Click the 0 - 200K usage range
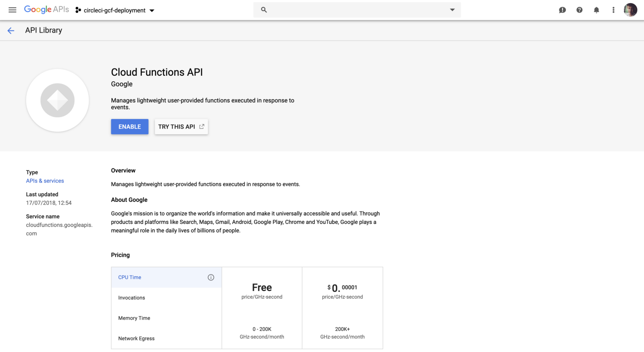The height and width of the screenshot is (352, 644). (262, 329)
